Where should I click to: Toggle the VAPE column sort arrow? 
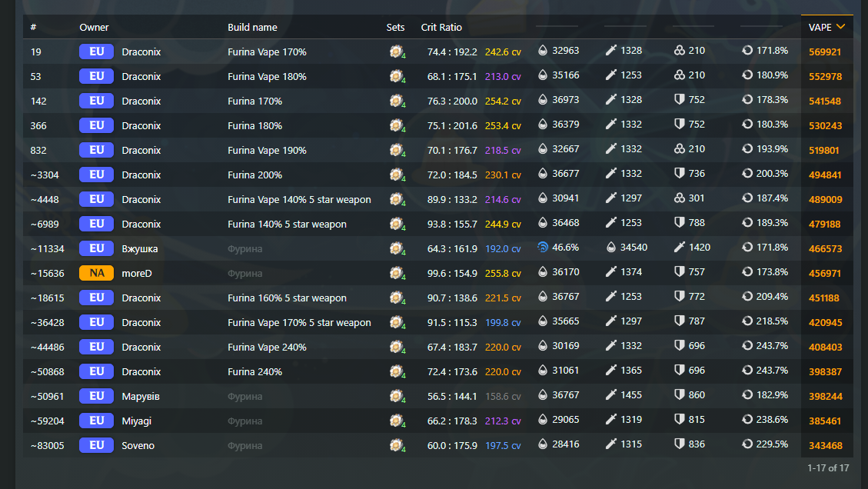pos(841,27)
